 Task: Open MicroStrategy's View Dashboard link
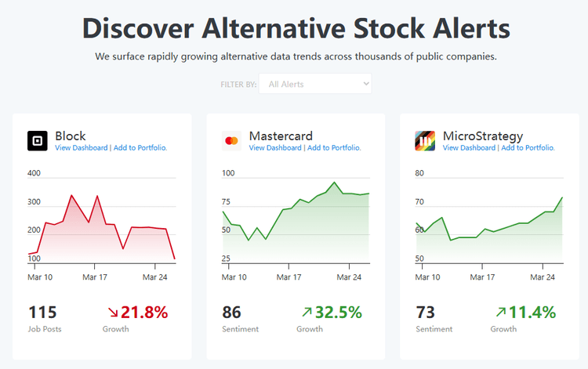coord(469,147)
